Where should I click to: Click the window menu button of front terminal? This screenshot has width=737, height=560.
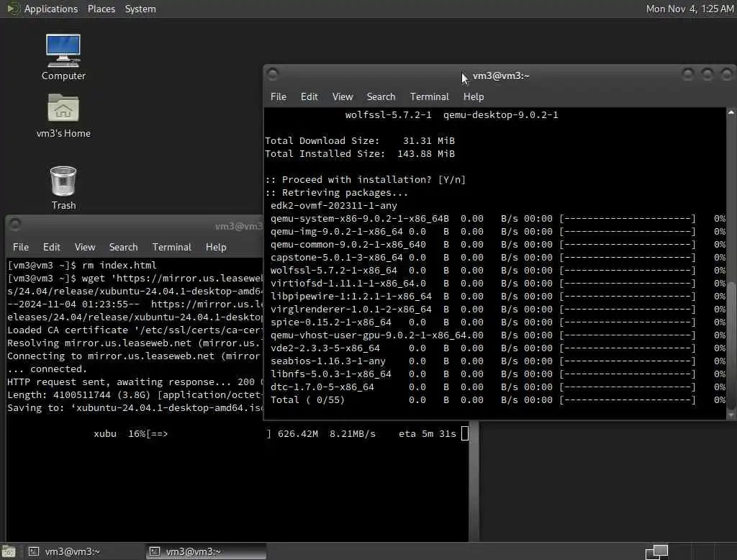(273, 74)
